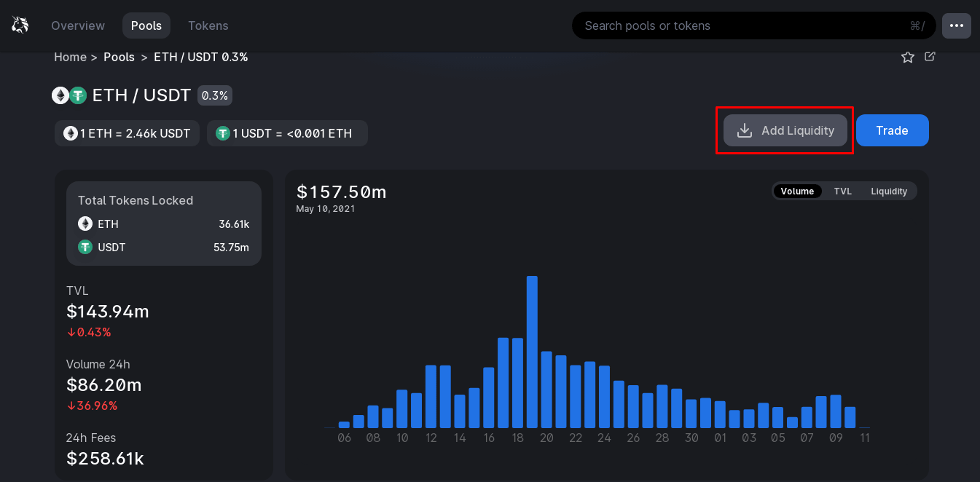Go to the Overview tab

(x=78, y=25)
